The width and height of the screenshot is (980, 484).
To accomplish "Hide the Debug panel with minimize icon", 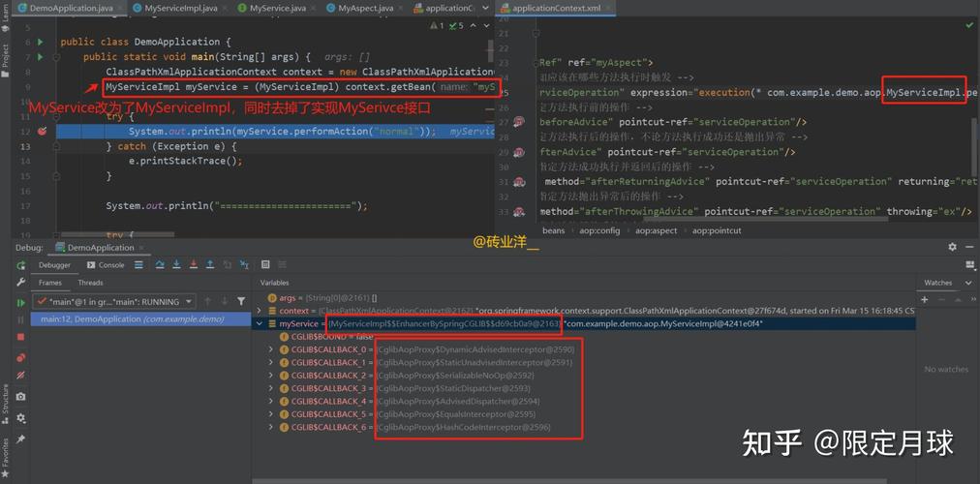I will point(970,247).
